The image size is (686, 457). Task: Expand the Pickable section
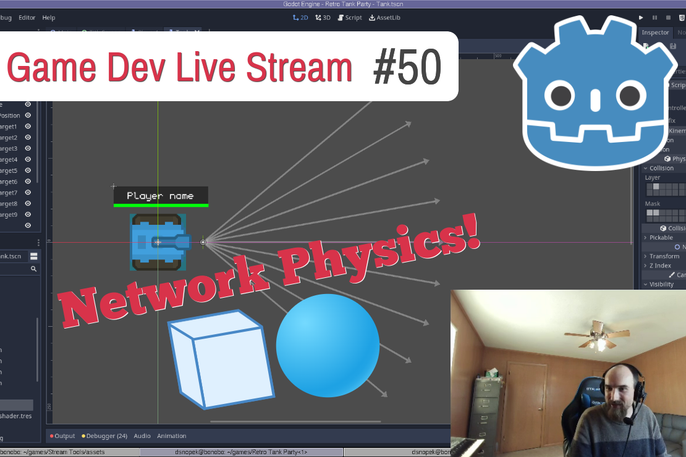661,237
